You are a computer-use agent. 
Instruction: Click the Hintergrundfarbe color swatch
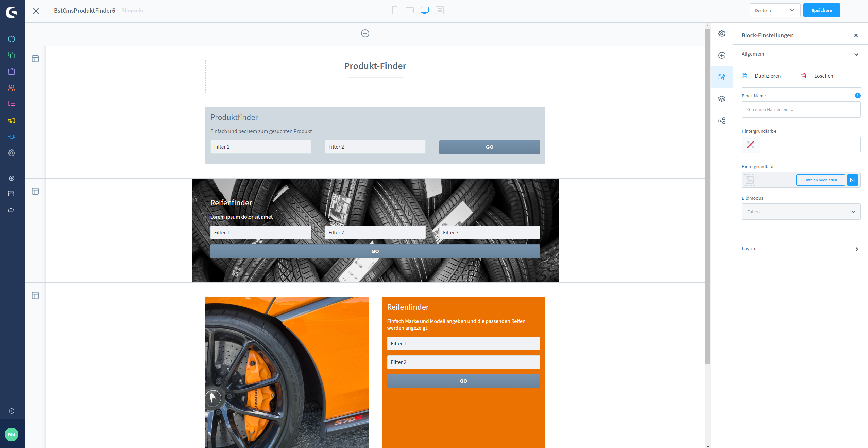[750, 145]
